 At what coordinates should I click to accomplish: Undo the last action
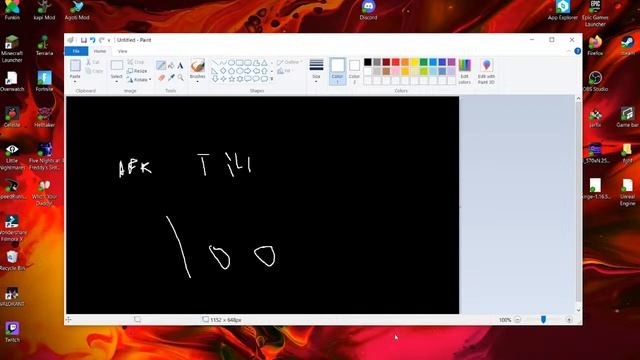[x=93, y=40]
